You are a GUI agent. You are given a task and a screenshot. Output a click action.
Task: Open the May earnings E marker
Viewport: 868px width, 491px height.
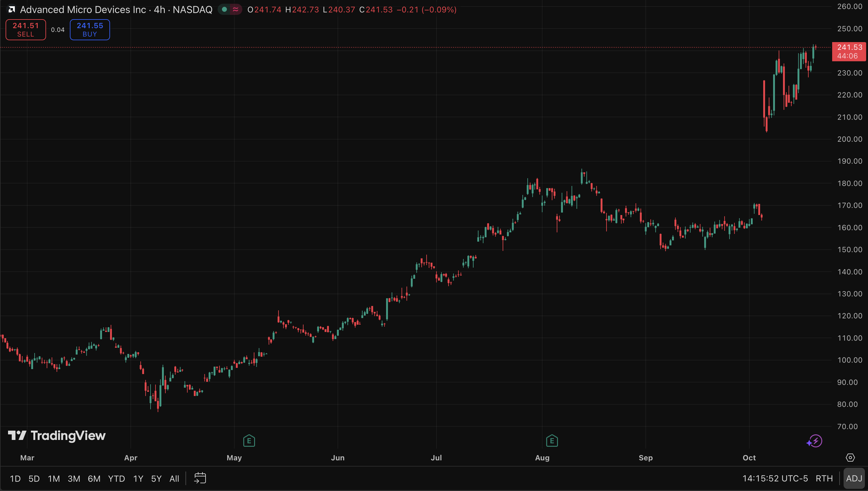[x=249, y=441]
